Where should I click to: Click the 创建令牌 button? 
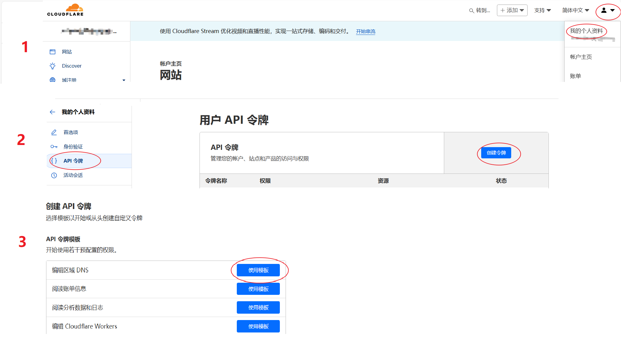tap(496, 153)
